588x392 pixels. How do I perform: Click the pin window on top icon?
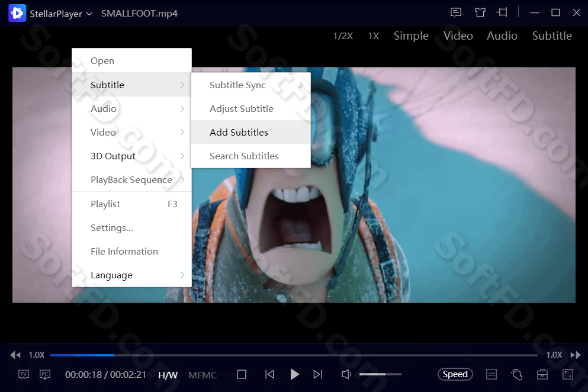tap(502, 13)
